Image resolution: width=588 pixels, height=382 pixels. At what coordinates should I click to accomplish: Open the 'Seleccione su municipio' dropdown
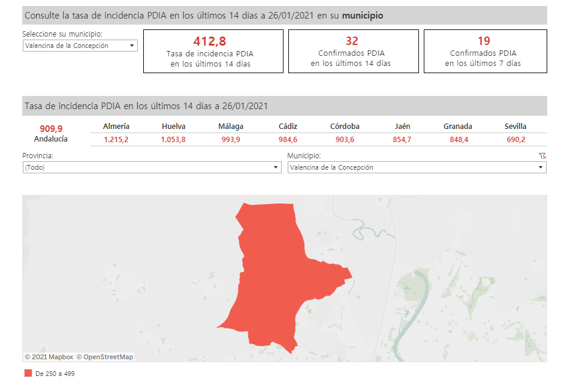pos(80,46)
